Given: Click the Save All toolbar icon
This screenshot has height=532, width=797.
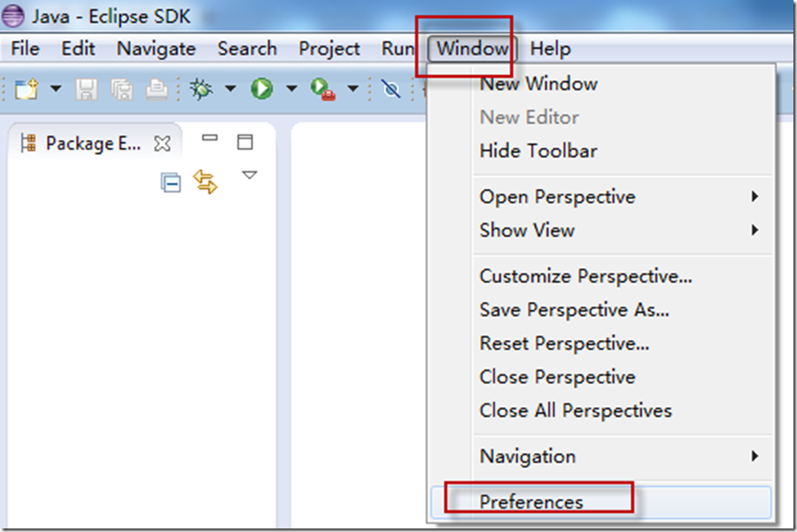Looking at the screenshot, I should coord(122,90).
